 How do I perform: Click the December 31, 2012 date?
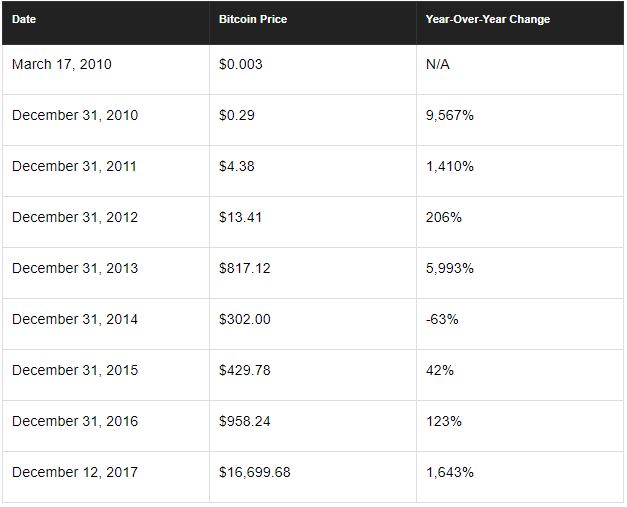(75, 217)
